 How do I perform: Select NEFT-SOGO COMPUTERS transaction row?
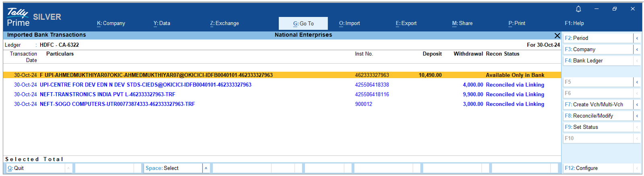pos(282,104)
